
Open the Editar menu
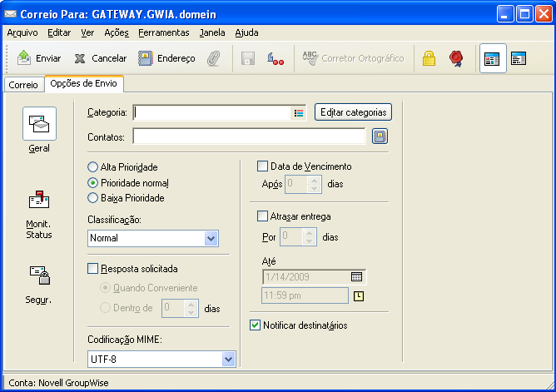[x=59, y=32]
